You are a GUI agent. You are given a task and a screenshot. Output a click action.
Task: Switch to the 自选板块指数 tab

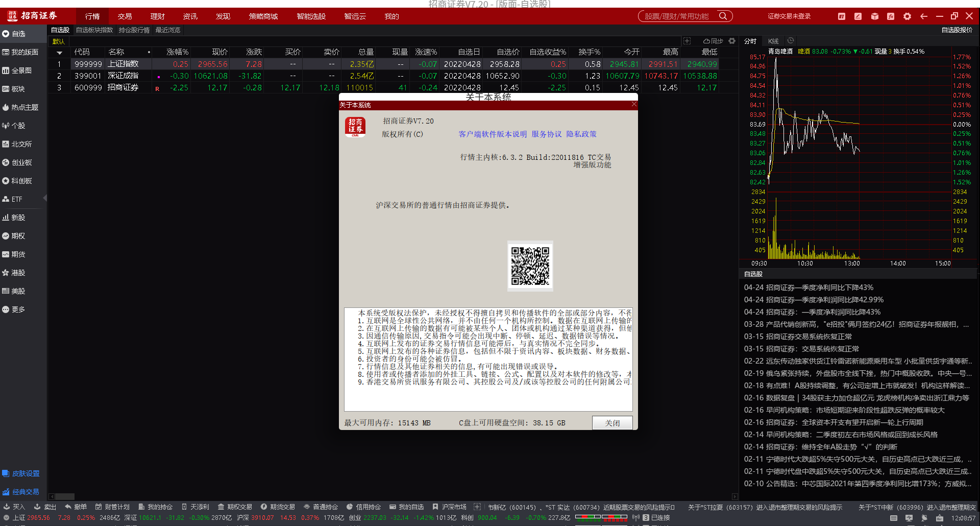click(x=93, y=30)
